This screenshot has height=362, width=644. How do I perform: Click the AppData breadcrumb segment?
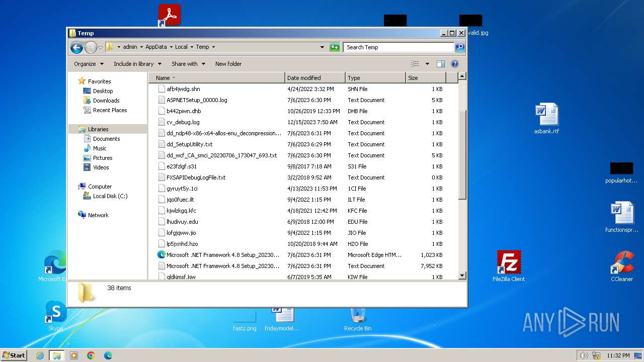point(156,47)
